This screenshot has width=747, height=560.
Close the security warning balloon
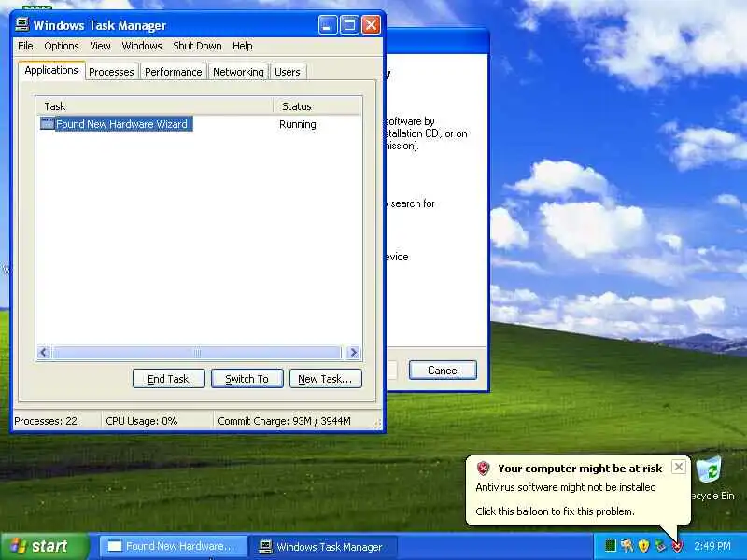679,467
